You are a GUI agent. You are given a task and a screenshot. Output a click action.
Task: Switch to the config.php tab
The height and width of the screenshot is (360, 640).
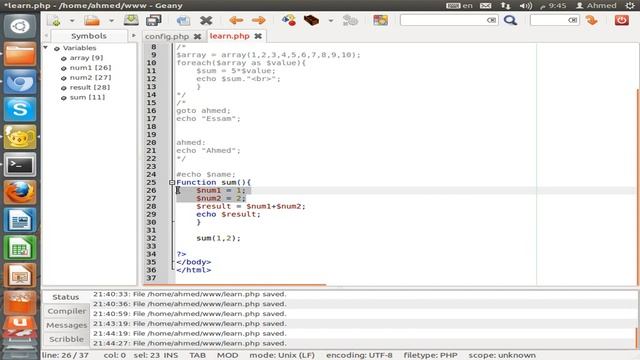tap(167, 36)
